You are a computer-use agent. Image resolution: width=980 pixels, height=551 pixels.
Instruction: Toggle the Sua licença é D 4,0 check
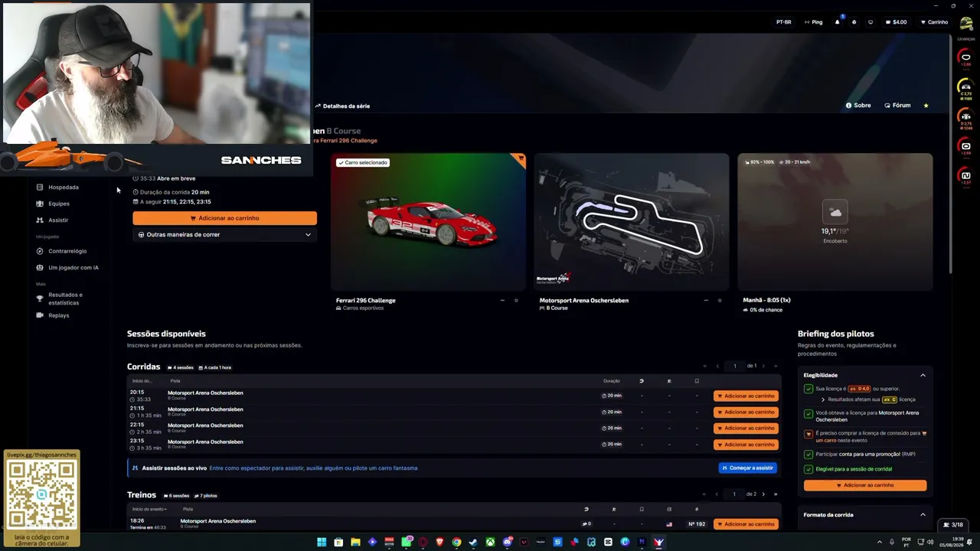tap(808, 389)
